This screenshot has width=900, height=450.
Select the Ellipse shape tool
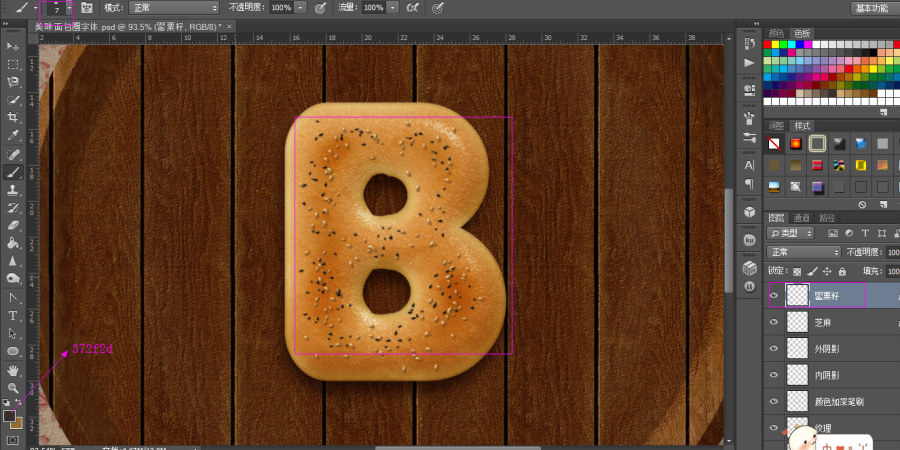pyautogui.click(x=13, y=351)
